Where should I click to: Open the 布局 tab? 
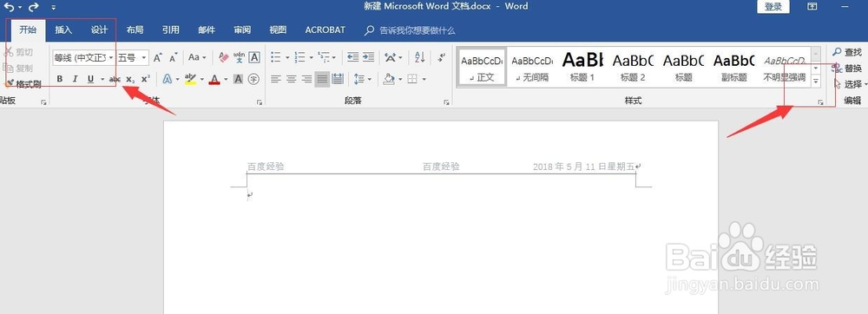(135, 29)
